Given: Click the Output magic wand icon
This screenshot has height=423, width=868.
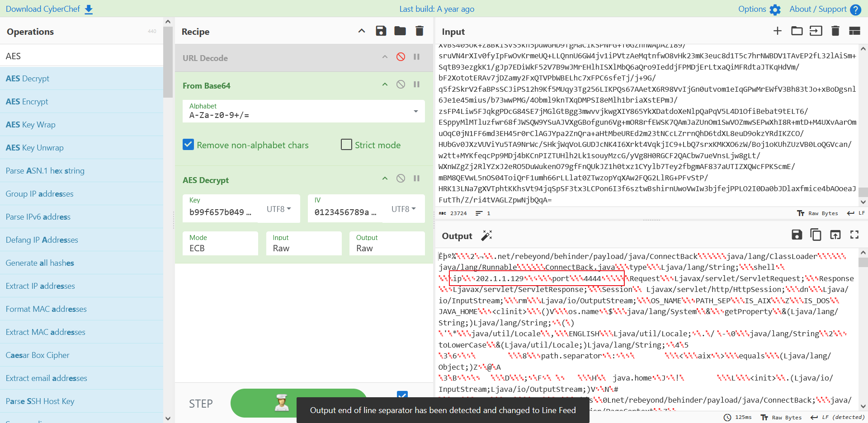Looking at the screenshot, I should 486,235.
